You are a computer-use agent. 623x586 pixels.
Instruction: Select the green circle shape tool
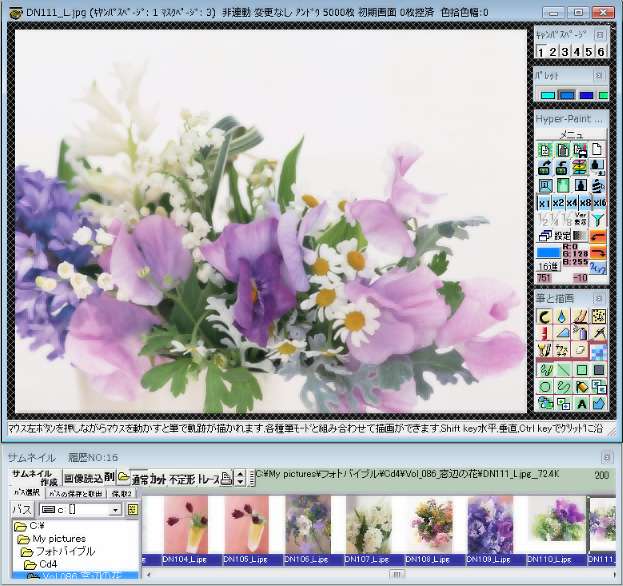pyautogui.click(x=546, y=386)
